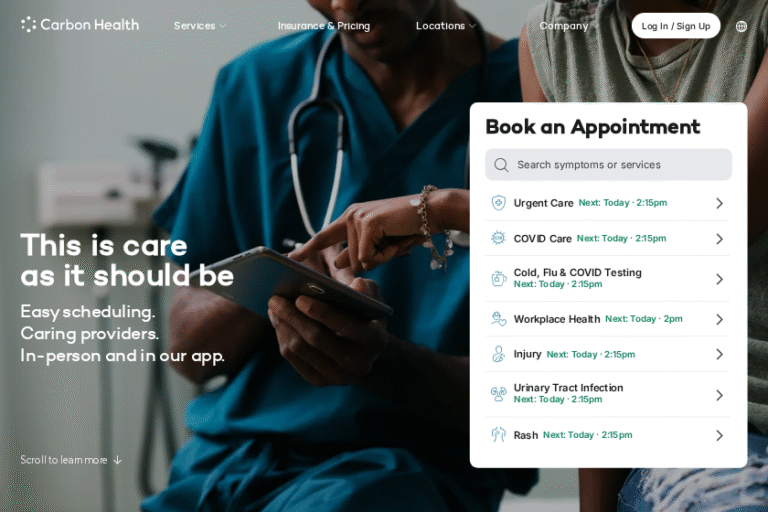Screen dimensions: 768x512
Task: Expand the Locations dropdown menu
Action: [x=446, y=26]
